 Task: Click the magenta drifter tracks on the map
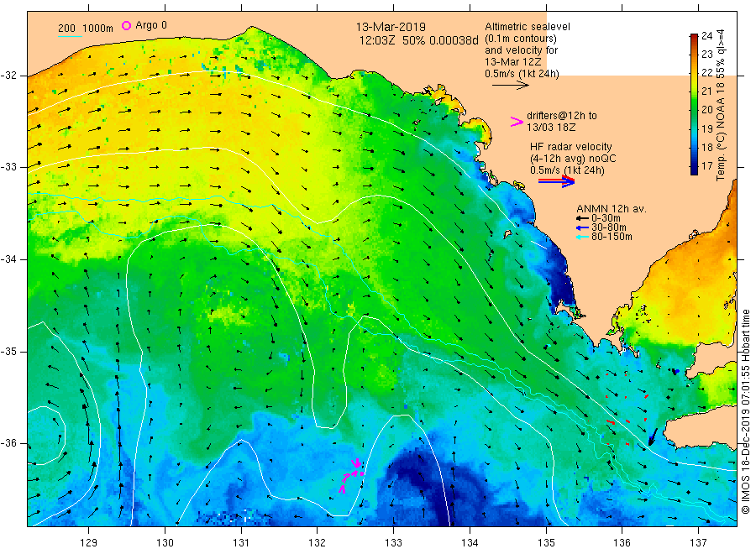click(351, 475)
